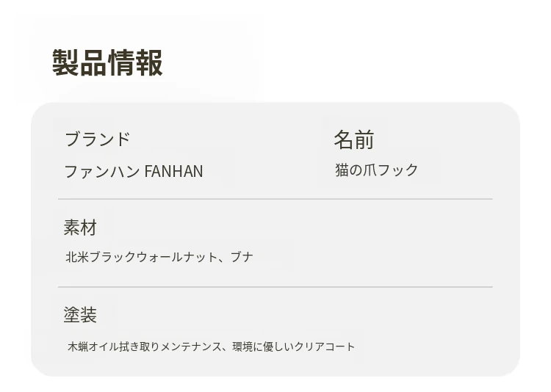This screenshot has height=392, width=551.
Task: Click the 拭き取りメンテナンス text
Action: 170,346
